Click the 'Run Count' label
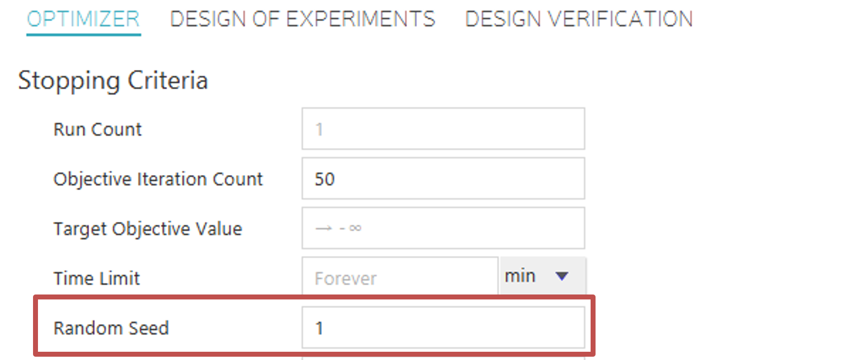 (x=97, y=129)
